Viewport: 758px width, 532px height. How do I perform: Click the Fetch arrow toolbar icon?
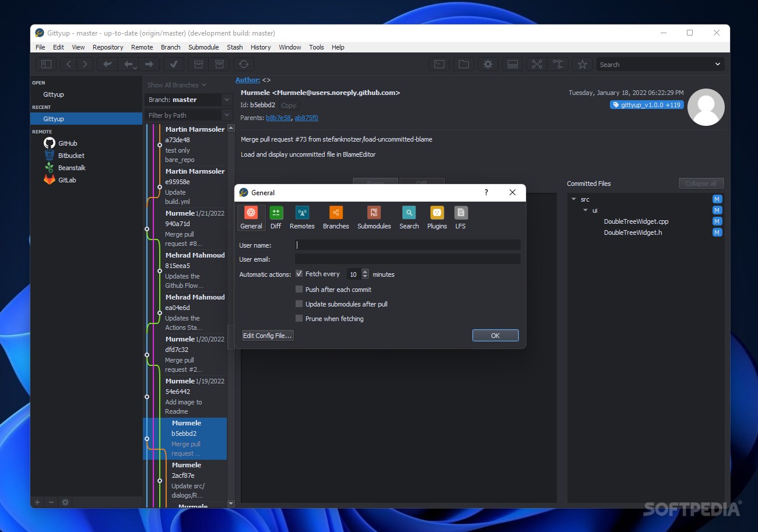pyautogui.click(x=107, y=64)
